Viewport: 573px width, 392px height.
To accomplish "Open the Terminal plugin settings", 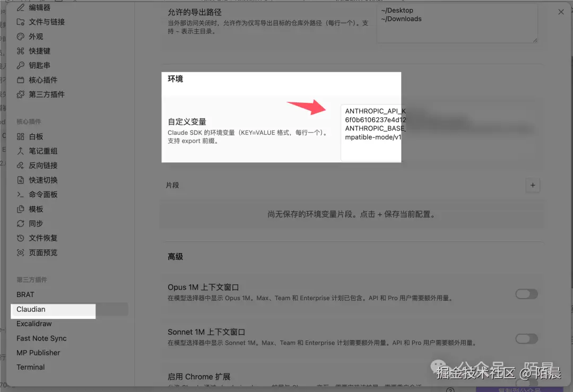I will (x=30, y=367).
